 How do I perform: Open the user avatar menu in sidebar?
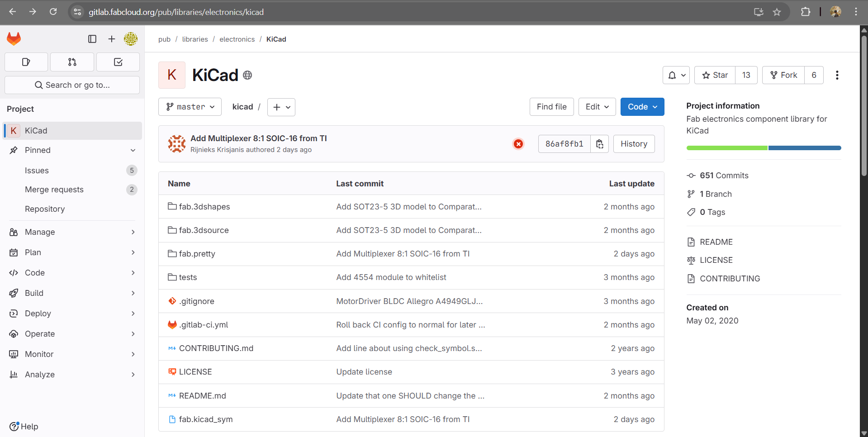point(131,39)
